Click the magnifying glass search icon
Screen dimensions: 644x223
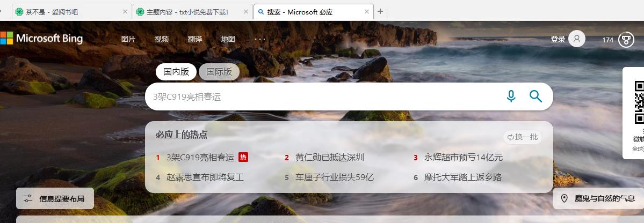pos(536,96)
